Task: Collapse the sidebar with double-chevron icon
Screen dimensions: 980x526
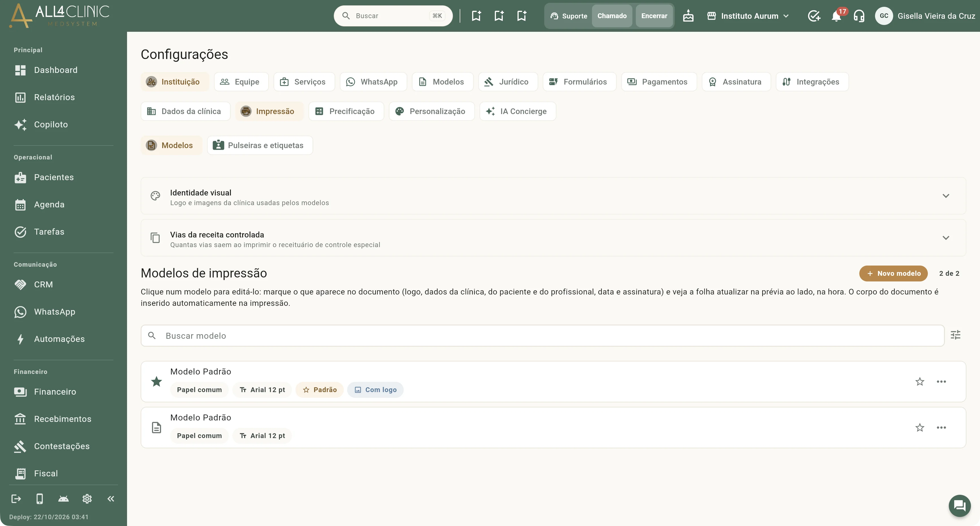Action: pos(111,498)
